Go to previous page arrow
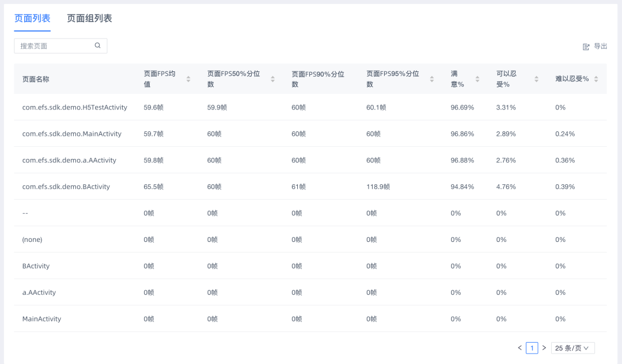The image size is (622, 364). [519, 348]
